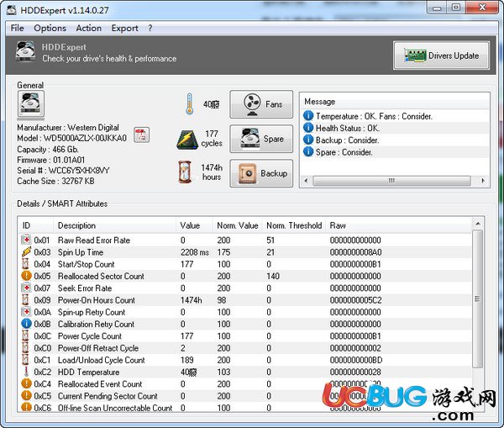Click the thermometer temperature icon
This screenshot has height=428, width=504.
[x=190, y=104]
